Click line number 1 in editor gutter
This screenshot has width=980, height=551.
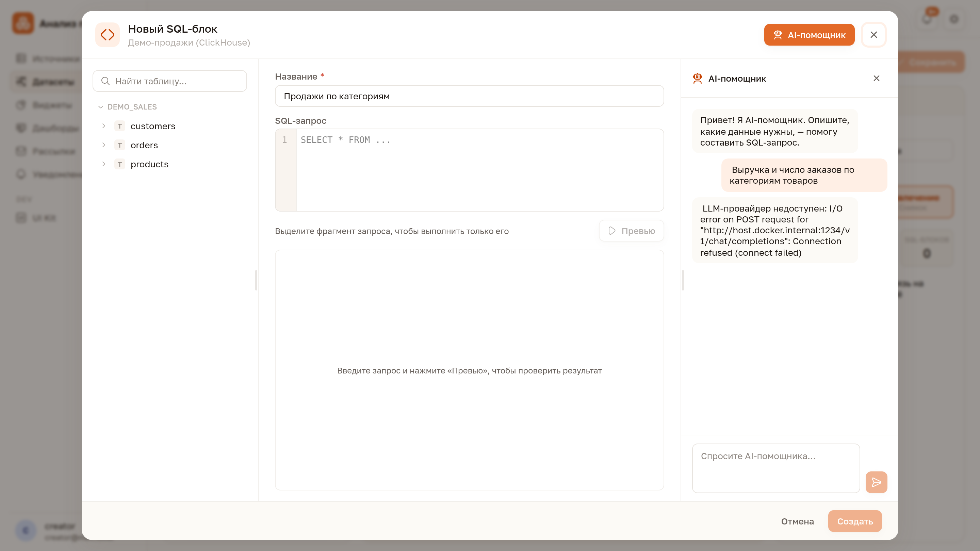(x=284, y=140)
